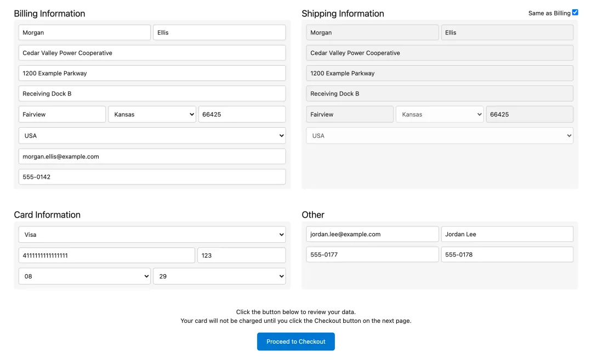Click the shipping company field Cedar Valley Power Cooperative
The image size is (592, 364).
[440, 53]
